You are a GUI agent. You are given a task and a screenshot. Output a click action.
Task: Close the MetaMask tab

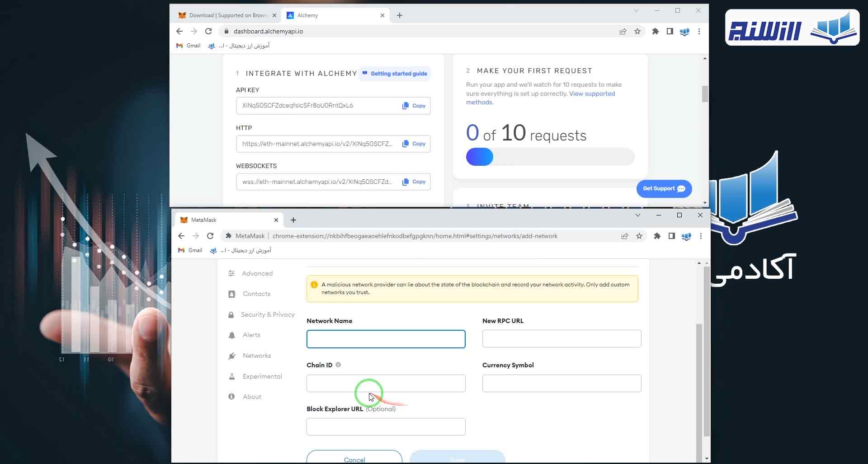coord(276,220)
